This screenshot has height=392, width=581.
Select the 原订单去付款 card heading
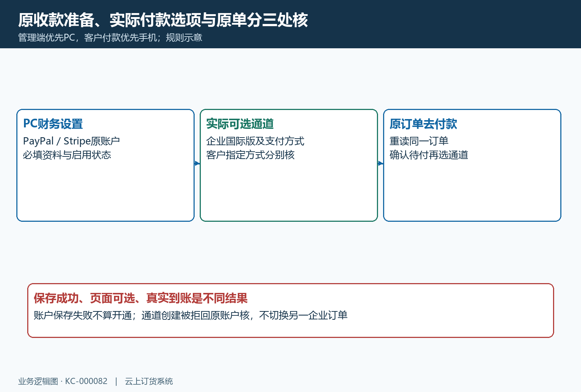point(423,124)
